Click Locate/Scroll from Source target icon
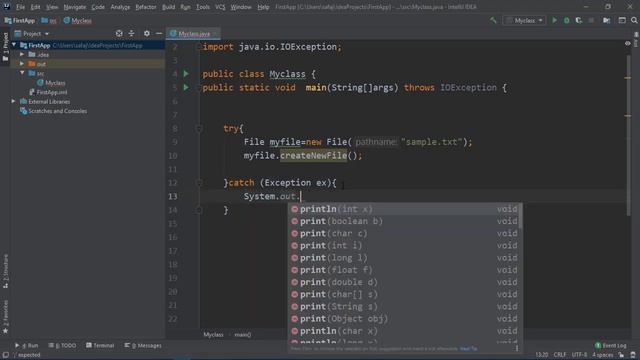640x360 pixels. (x=119, y=33)
